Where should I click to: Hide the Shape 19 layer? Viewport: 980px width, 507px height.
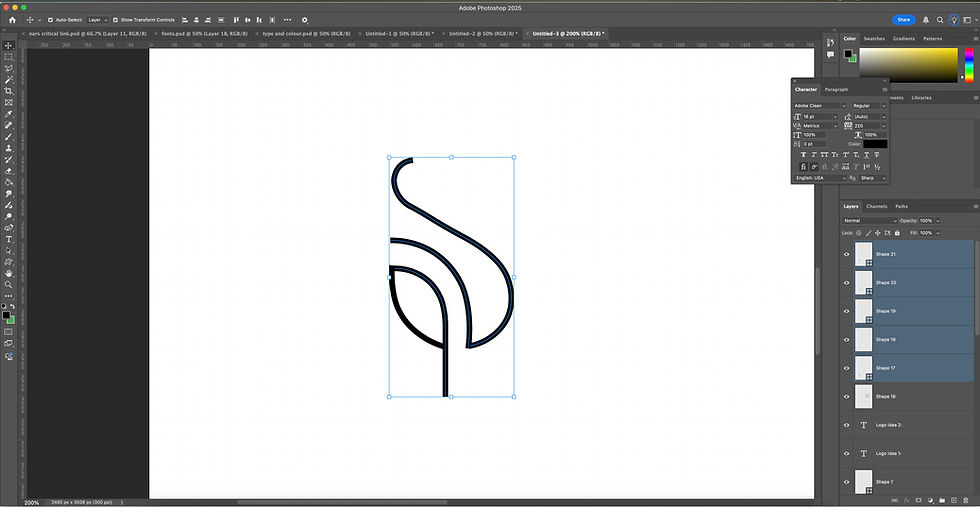[847, 311]
